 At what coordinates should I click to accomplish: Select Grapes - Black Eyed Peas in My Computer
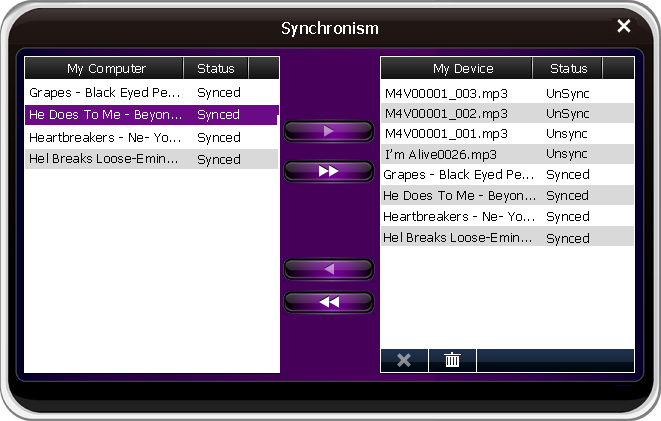106,93
